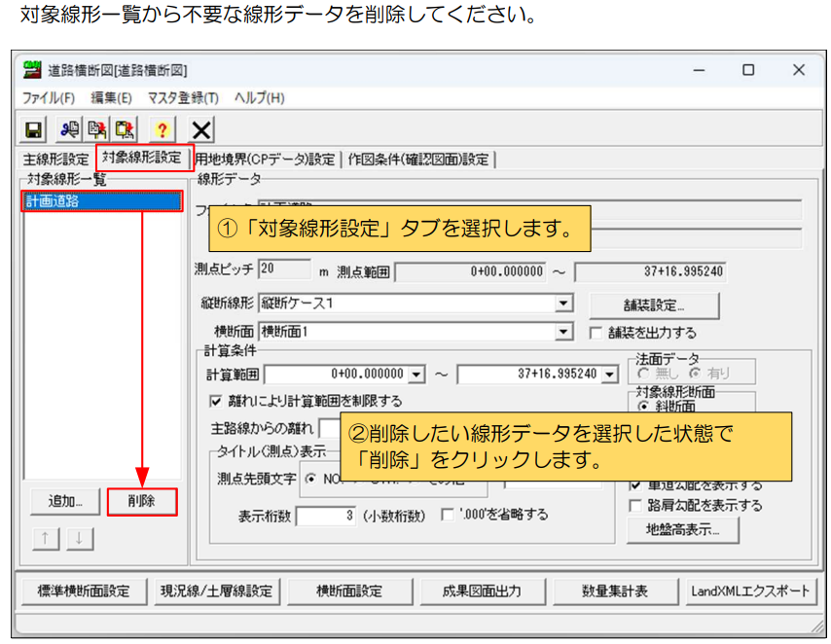Click the floppy disk save icon
Screen dimensions: 831x644
coord(34,129)
